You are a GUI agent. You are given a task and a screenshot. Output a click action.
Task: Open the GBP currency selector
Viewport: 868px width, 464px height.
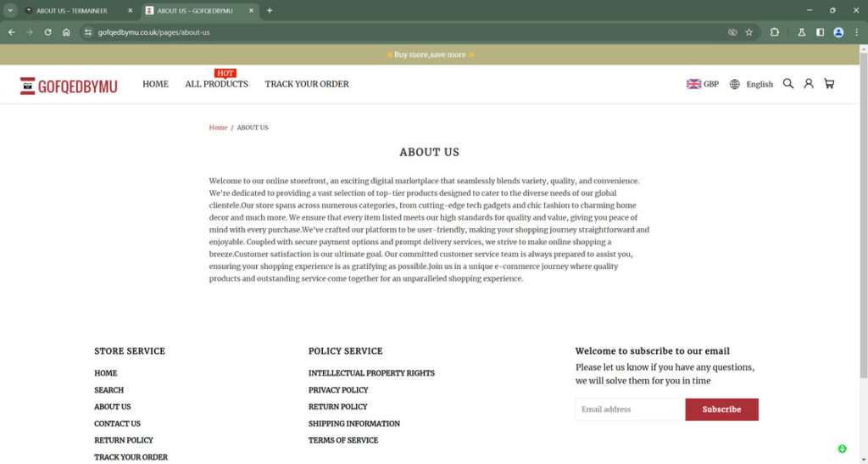pyautogui.click(x=703, y=84)
